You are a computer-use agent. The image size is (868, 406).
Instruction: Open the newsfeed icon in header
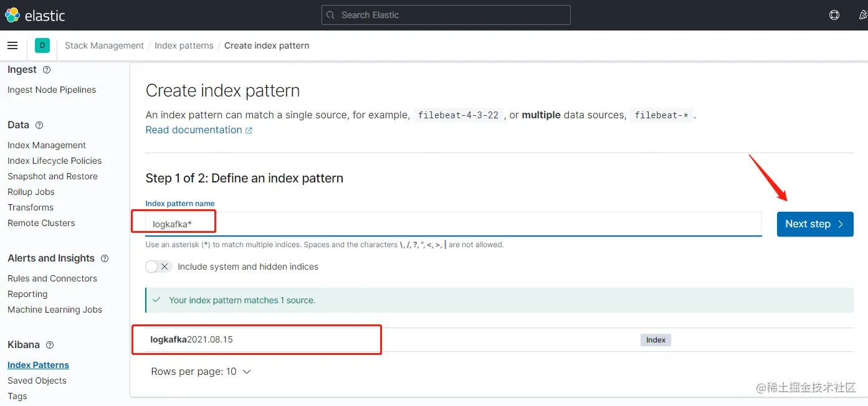tap(863, 15)
